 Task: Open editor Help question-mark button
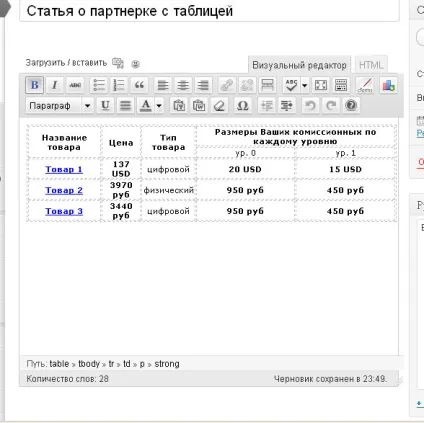pyautogui.click(x=351, y=106)
